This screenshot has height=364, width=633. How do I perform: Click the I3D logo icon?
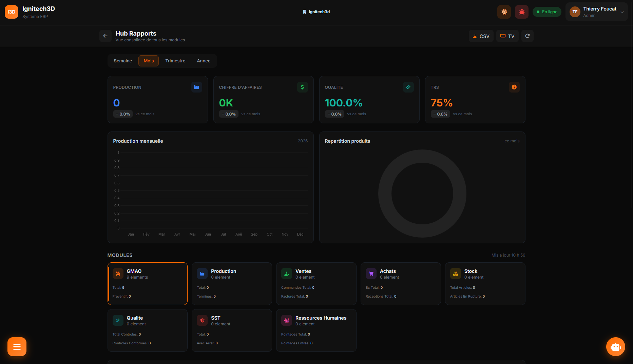[12, 12]
